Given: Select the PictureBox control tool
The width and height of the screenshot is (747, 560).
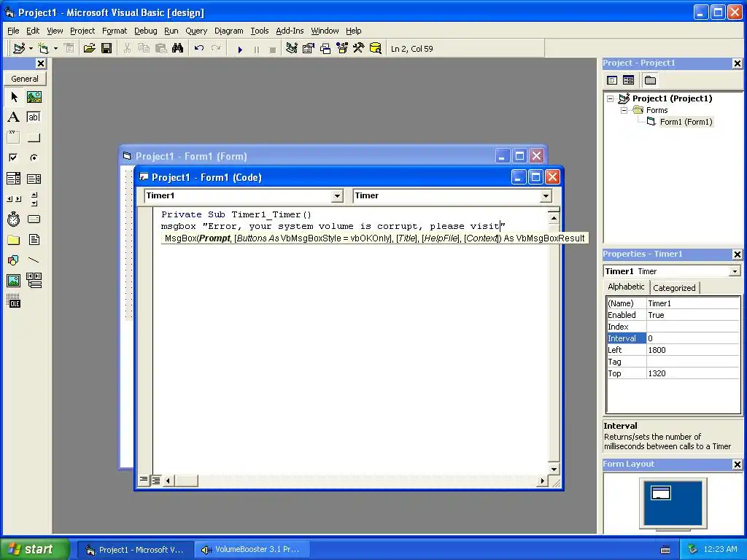Looking at the screenshot, I should coord(34,97).
